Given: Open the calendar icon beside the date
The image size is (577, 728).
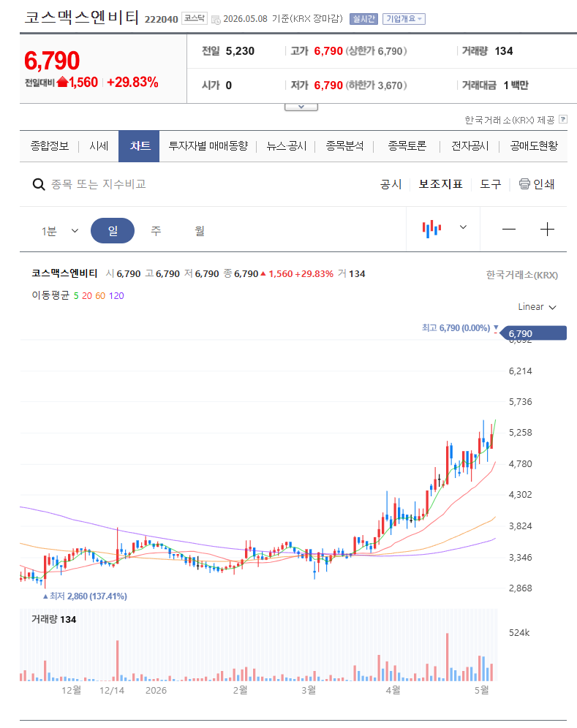Looking at the screenshot, I should pos(216,20).
